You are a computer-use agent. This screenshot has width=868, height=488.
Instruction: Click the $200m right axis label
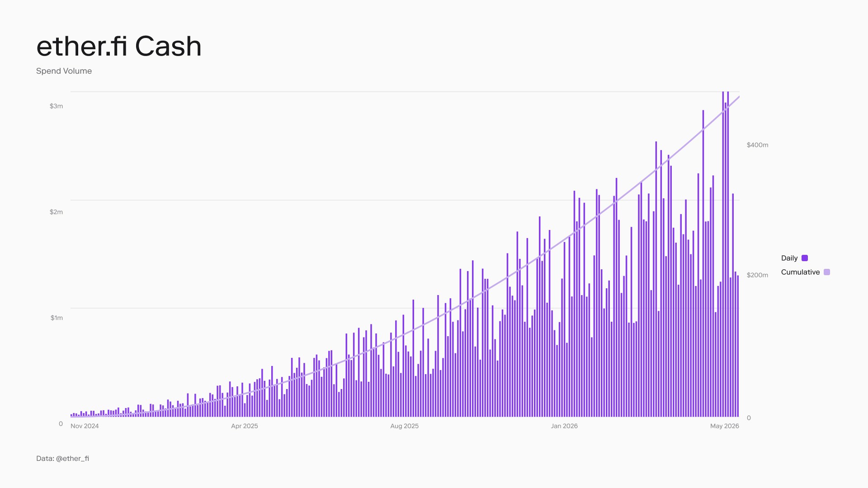click(x=757, y=275)
